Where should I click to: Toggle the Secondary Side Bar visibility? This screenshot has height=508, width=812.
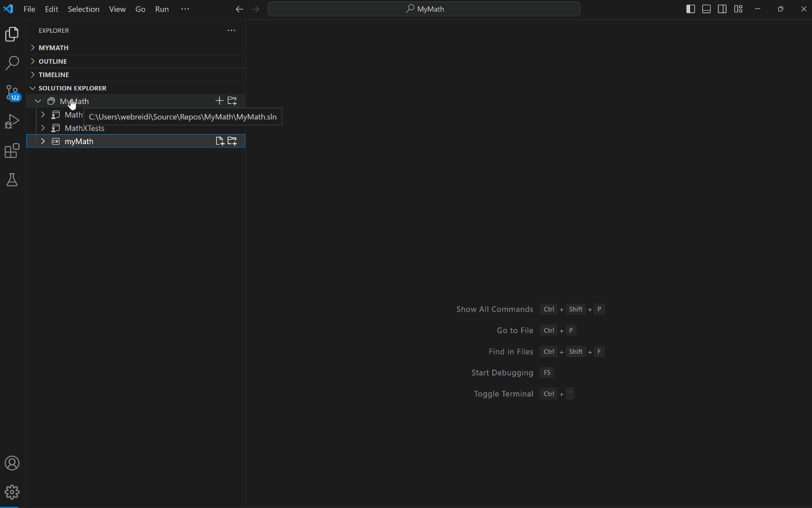pos(722,9)
